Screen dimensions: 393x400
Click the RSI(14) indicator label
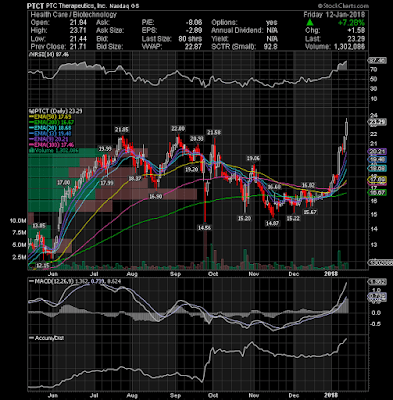49,54
